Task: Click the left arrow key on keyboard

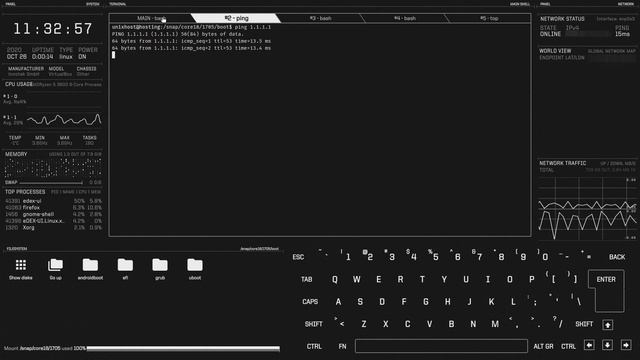Action: coord(589,345)
